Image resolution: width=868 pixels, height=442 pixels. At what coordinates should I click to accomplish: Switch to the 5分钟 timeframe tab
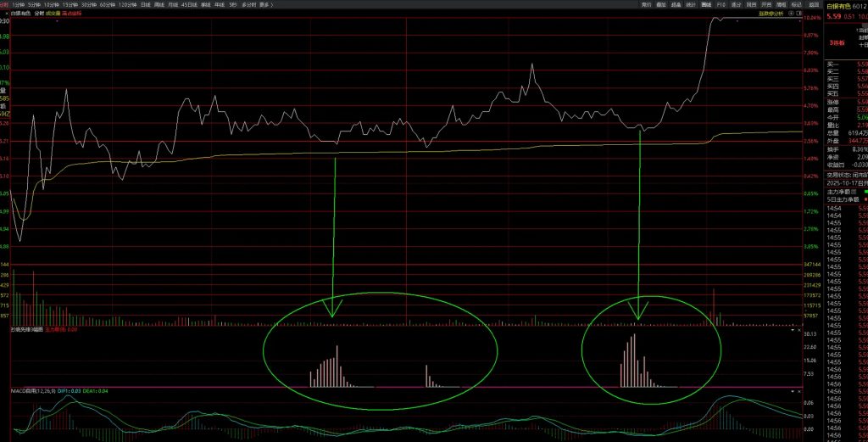pyautogui.click(x=34, y=4)
